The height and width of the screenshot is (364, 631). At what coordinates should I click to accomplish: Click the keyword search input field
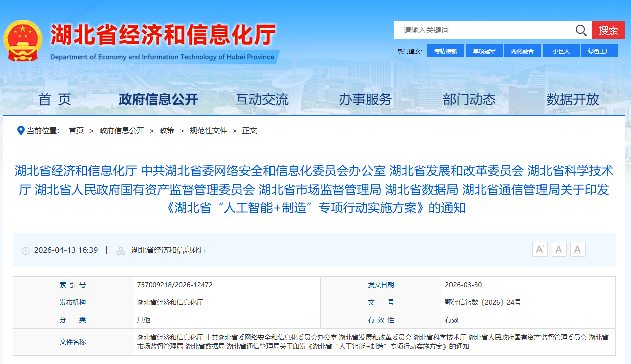pyautogui.click(x=478, y=30)
